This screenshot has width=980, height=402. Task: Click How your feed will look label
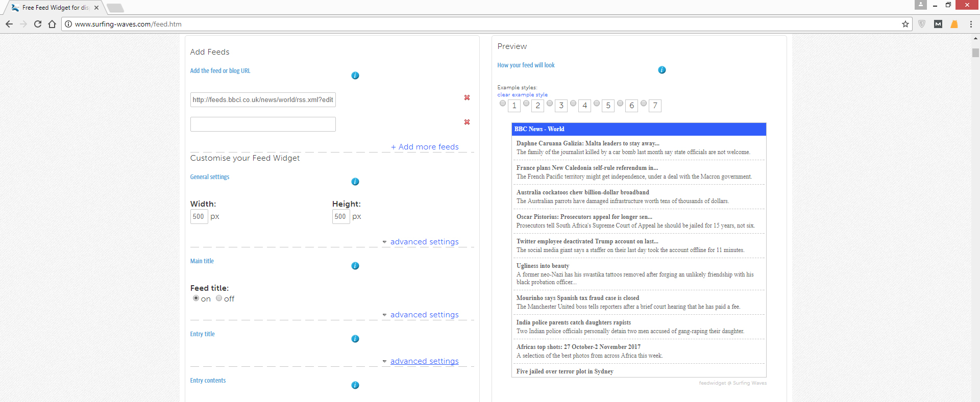pyautogui.click(x=526, y=65)
